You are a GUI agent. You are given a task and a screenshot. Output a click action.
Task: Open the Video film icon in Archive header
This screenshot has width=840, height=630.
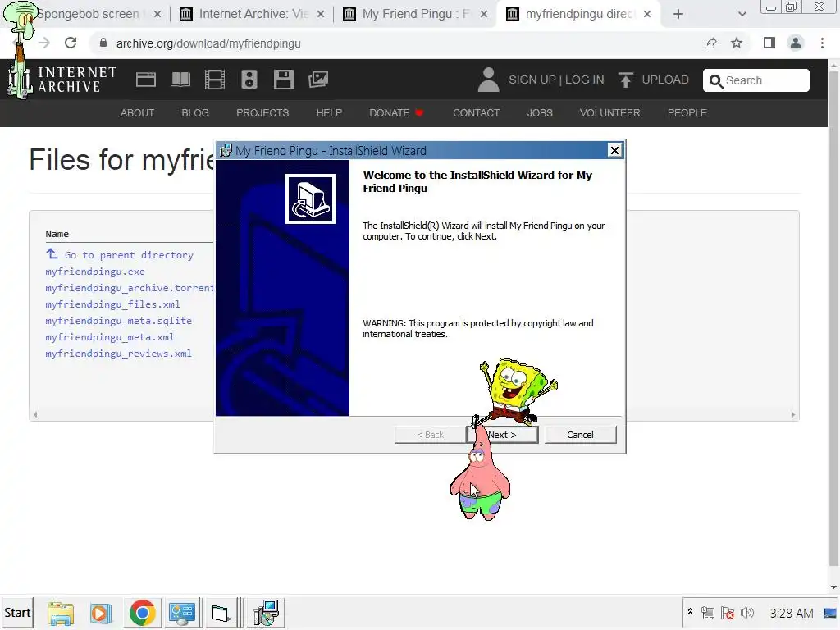pos(215,80)
